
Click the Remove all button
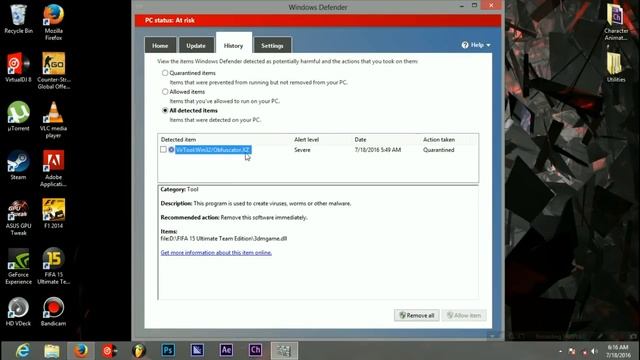coord(417,316)
